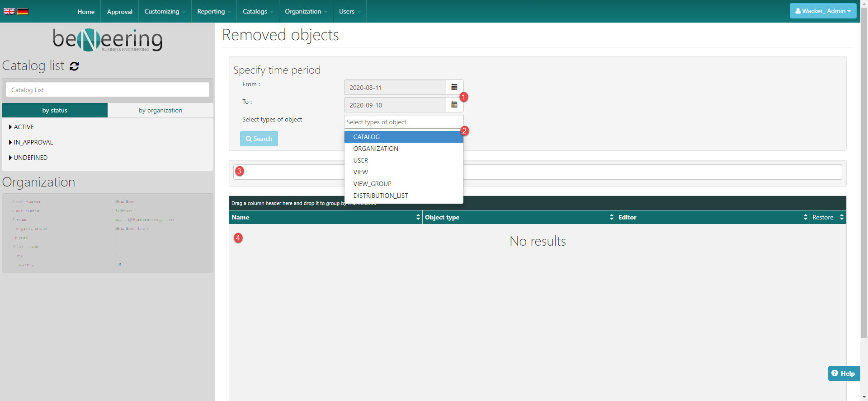Screen dimensions: 868x401
Task: Switch language with the German flag icon
Action: pyautogui.click(x=23, y=11)
